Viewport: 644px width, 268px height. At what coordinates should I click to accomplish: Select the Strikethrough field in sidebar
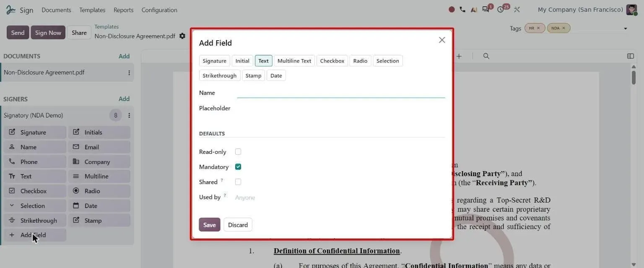coord(35,220)
